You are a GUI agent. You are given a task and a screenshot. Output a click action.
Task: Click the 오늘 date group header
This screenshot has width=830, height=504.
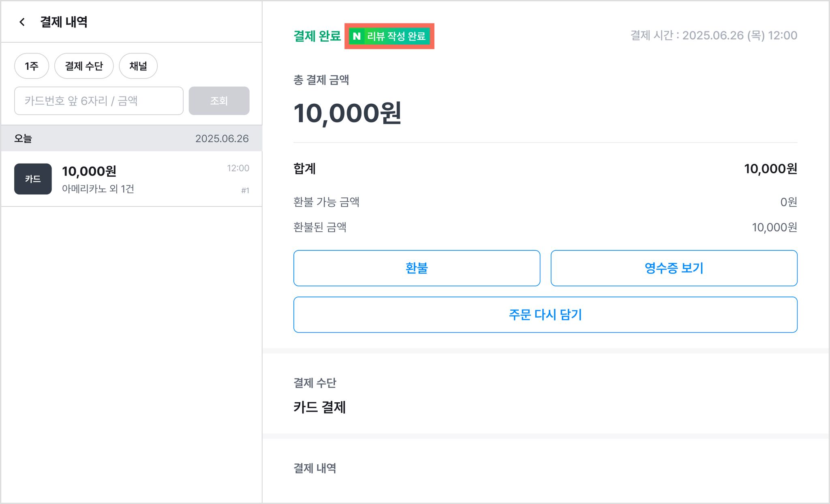coord(132,138)
